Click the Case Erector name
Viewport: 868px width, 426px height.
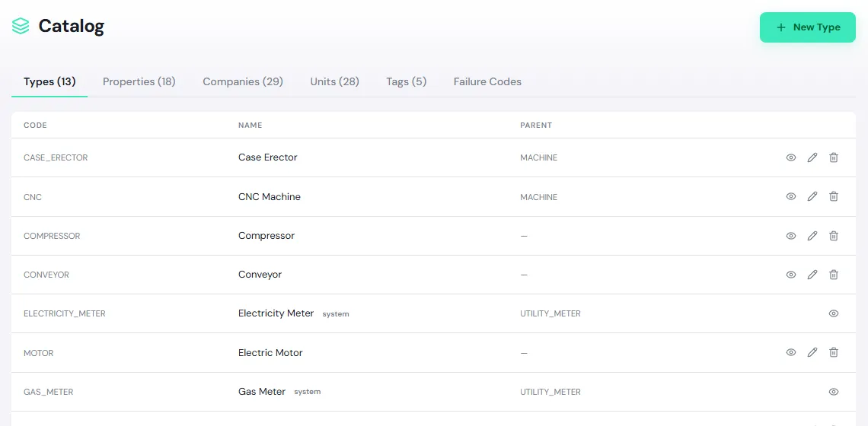click(268, 157)
